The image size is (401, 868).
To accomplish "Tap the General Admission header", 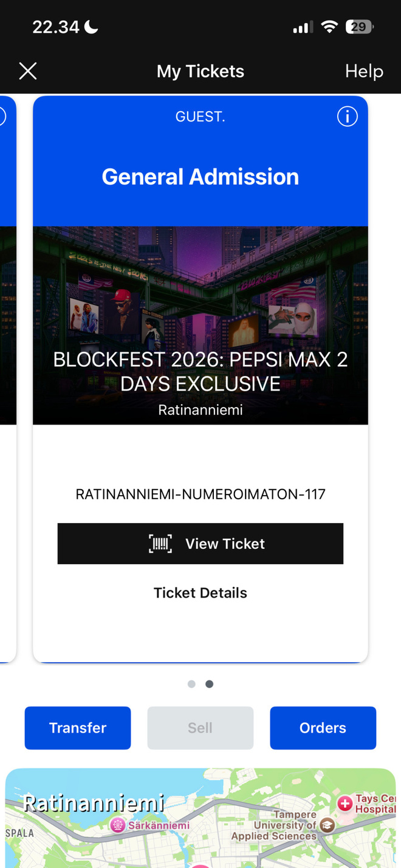I will click(200, 177).
